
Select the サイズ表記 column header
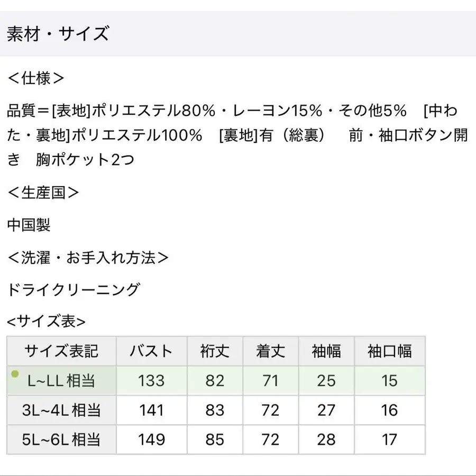pyautogui.click(x=61, y=351)
